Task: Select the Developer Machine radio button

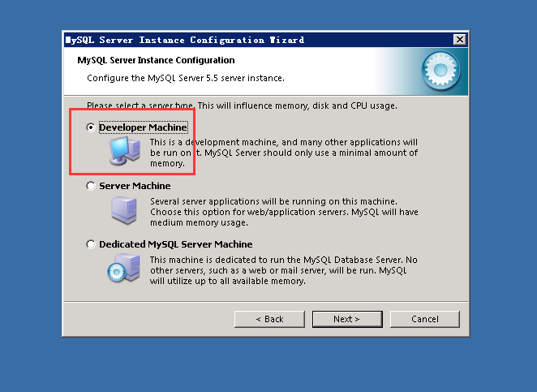Action: pyautogui.click(x=91, y=127)
